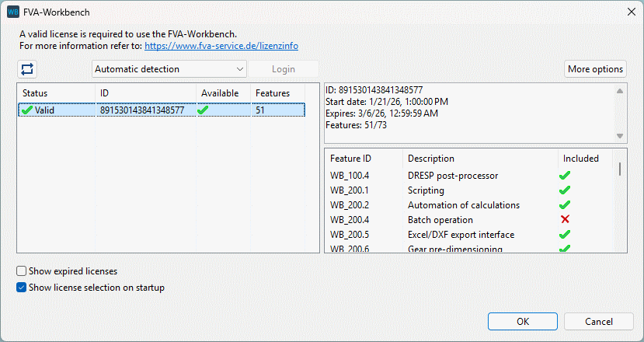Select the WB_200.5 feature ID
Screen dimensions: 644x342
pyautogui.click(x=349, y=235)
